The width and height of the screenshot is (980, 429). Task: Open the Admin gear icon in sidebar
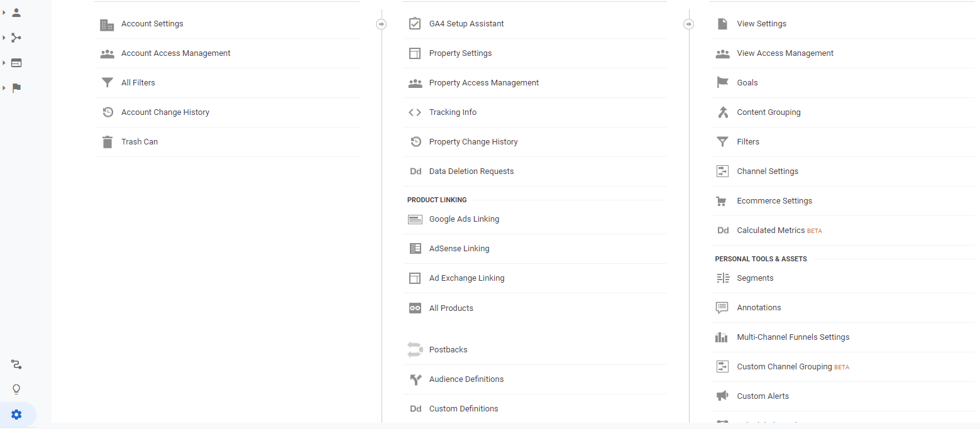click(16, 415)
